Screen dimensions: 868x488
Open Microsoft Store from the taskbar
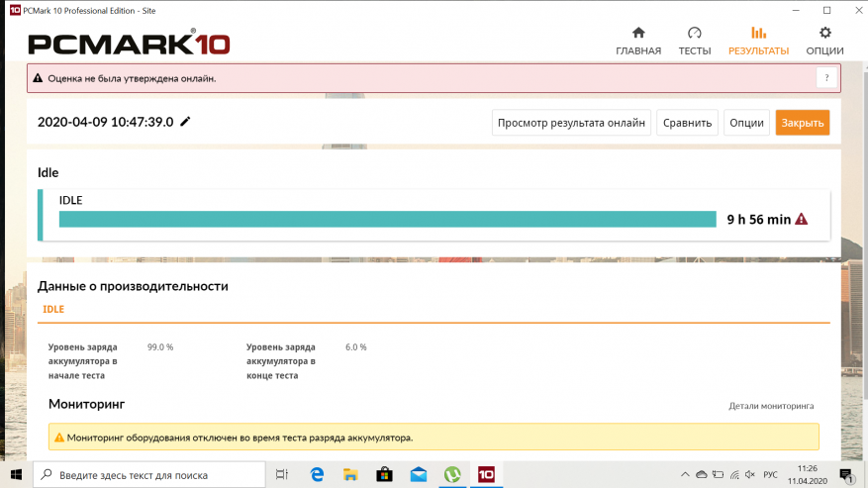pyautogui.click(x=384, y=475)
